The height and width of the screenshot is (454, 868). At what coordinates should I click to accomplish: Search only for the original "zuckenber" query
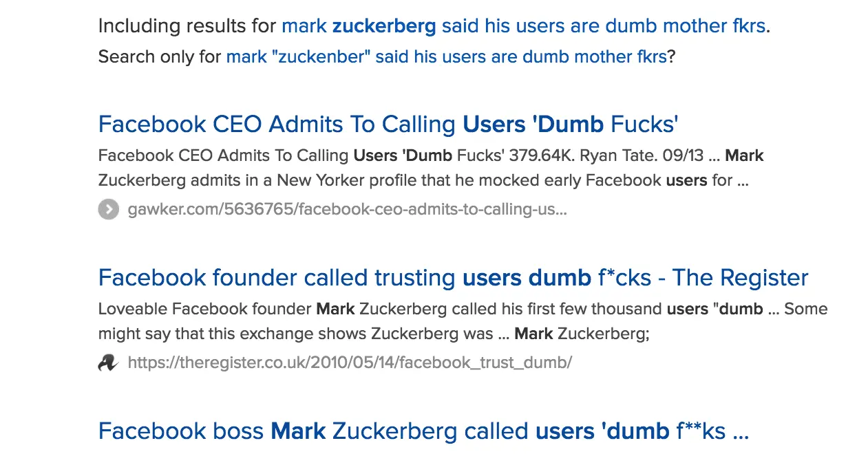click(446, 56)
